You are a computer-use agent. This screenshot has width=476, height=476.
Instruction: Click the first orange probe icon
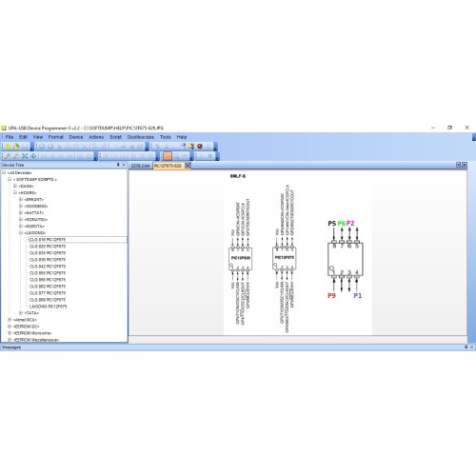pos(8,156)
